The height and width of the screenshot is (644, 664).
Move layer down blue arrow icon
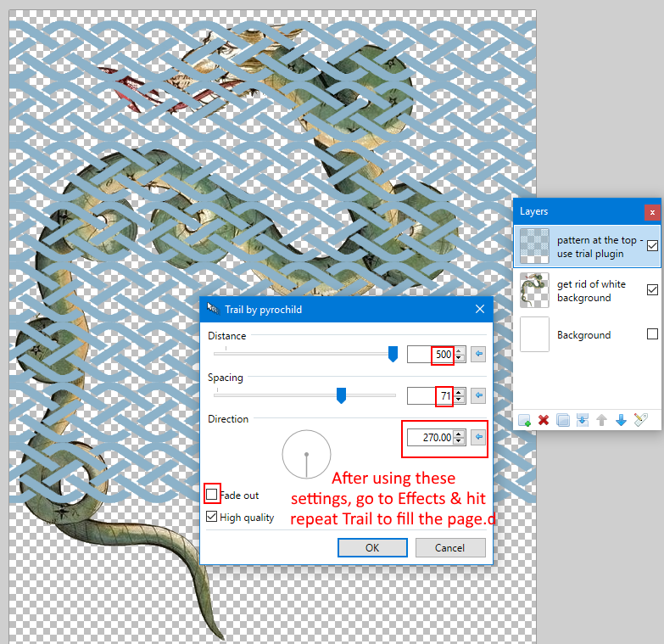[621, 420]
